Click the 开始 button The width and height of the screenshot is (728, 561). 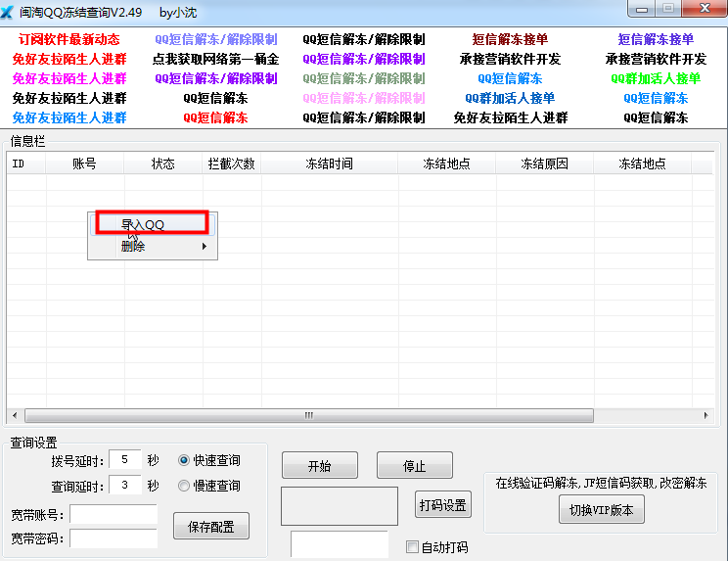coord(320,465)
